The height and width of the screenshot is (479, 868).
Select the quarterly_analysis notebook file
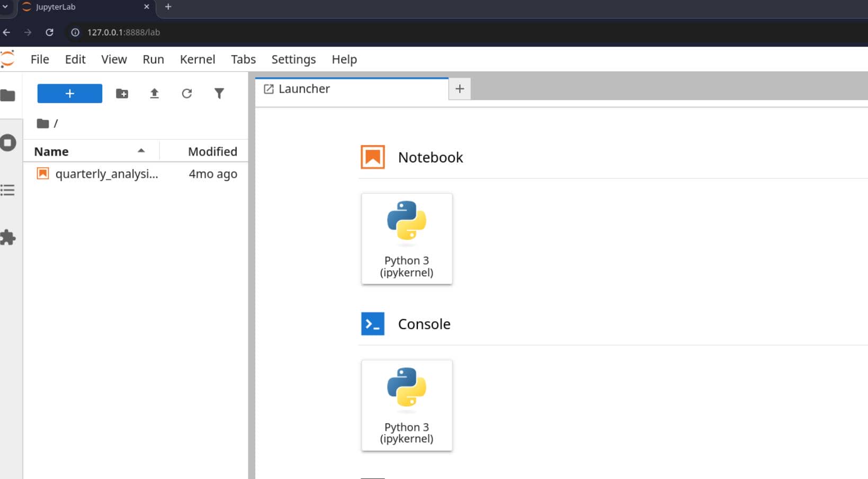click(136, 174)
